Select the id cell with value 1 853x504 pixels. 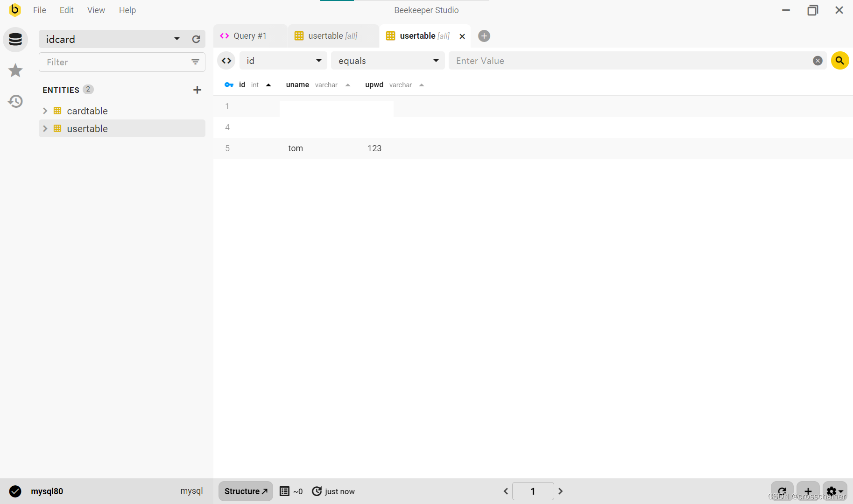[x=247, y=106]
